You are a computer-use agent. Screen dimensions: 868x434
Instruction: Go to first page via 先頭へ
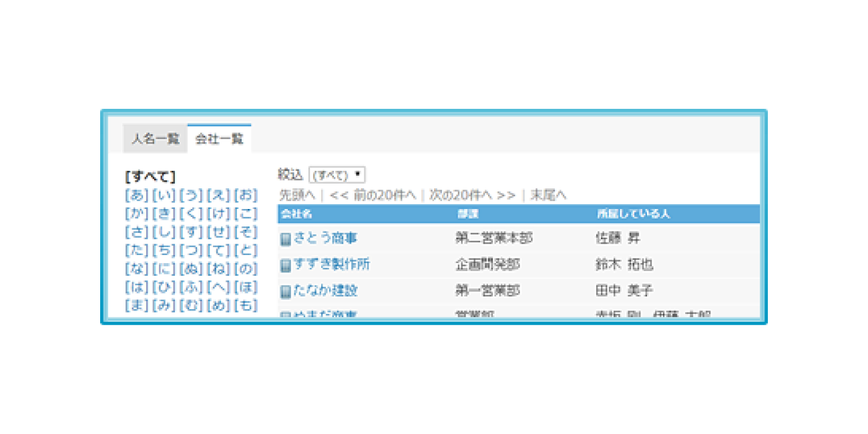point(296,195)
